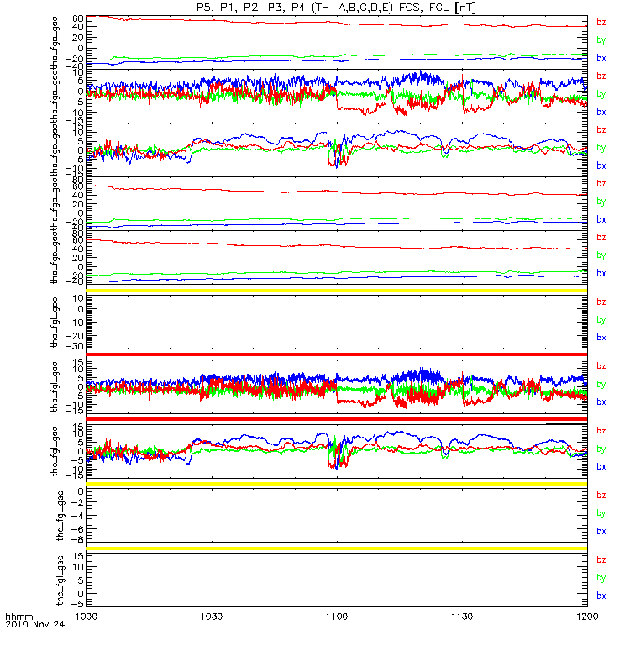The width and height of the screenshot is (630, 672).
Task: Click the 15 tick value on the_fgl_gse axis
Action: pyautogui.click(x=79, y=556)
